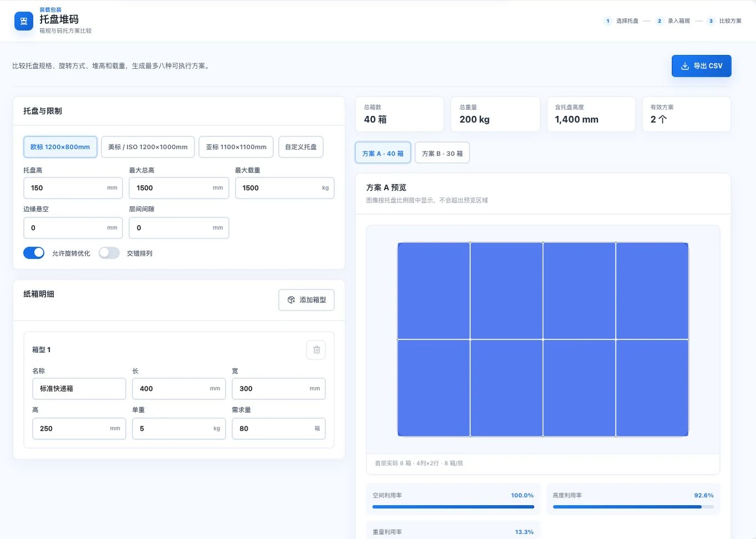The height and width of the screenshot is (539, 756).
Task: Click the 边缘悬空 input field
Action: pyautogui.click(x=73, y=228)
